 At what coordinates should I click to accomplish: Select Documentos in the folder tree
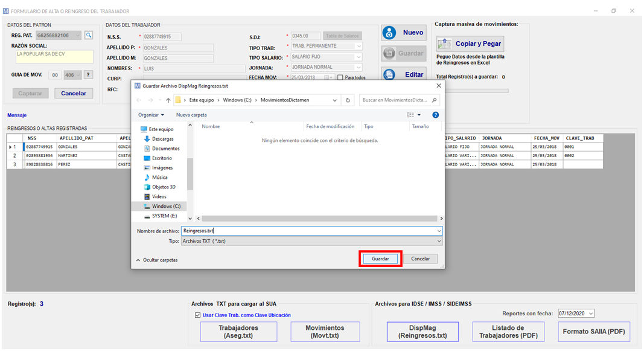click(x=162, y=149)
